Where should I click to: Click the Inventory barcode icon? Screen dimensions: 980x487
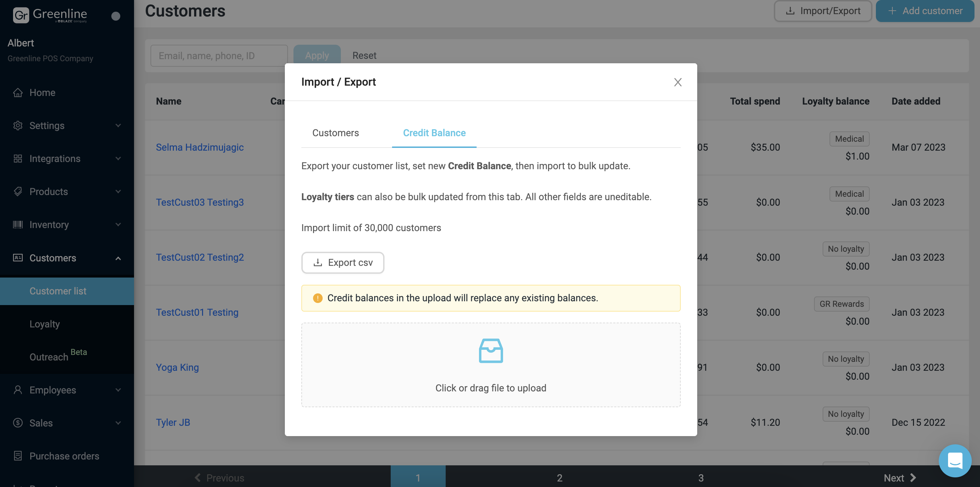click(x=18, y=225)
